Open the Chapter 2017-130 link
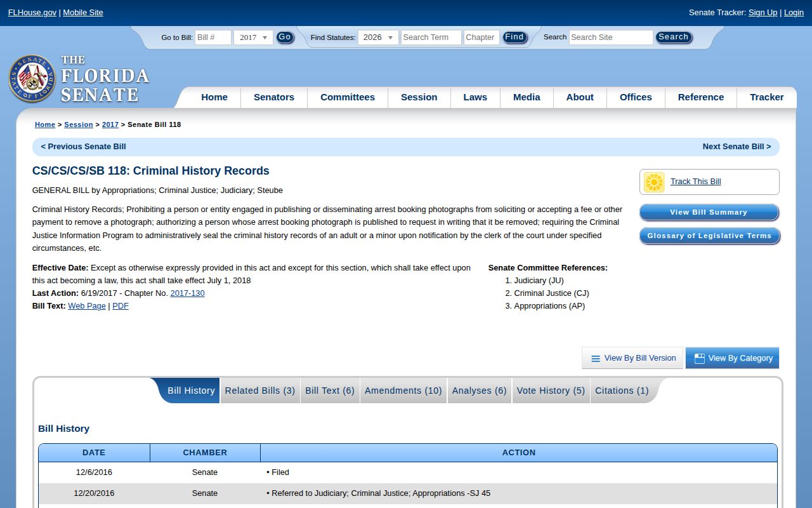The image size is (812, 508). coord(187,293)
